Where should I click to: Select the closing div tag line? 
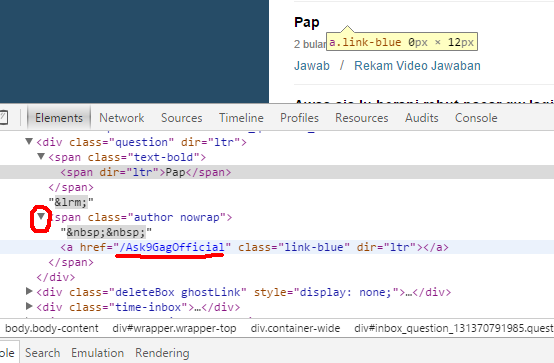point(56,277)
